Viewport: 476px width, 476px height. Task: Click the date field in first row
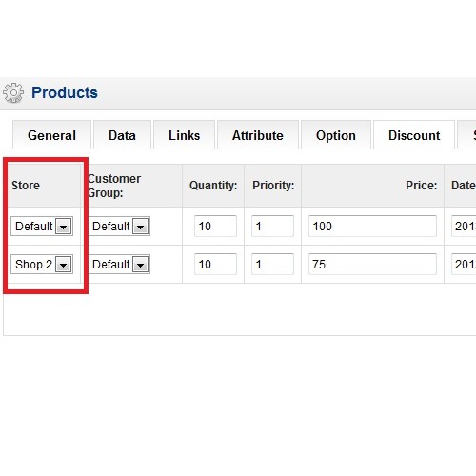click(464, 226)
